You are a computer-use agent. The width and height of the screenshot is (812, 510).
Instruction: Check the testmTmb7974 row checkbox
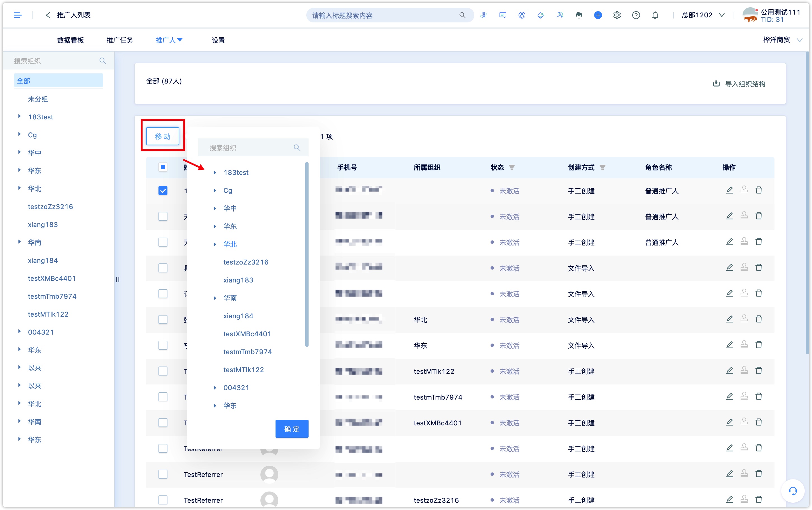[163, 397]
